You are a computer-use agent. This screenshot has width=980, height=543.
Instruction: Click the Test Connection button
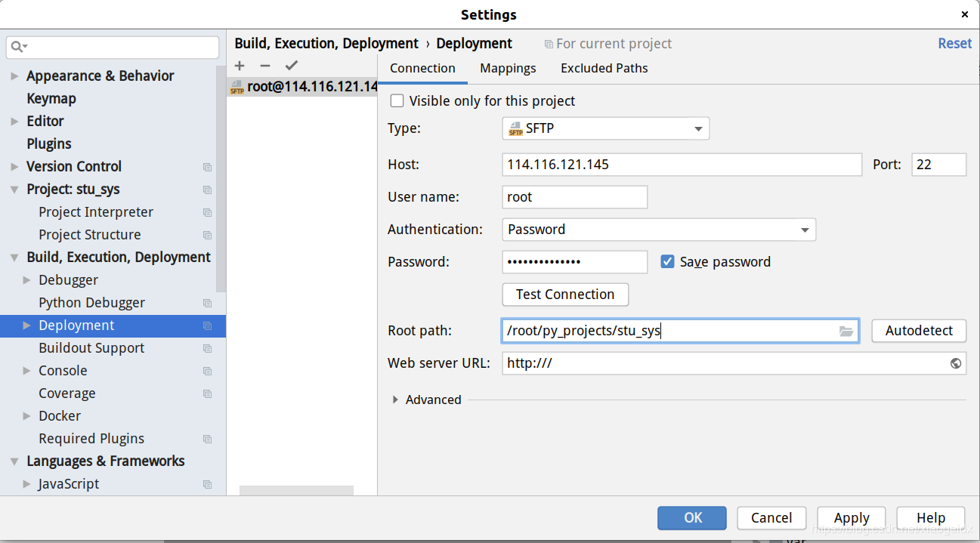pyautogui.click(x=565, y=295)
